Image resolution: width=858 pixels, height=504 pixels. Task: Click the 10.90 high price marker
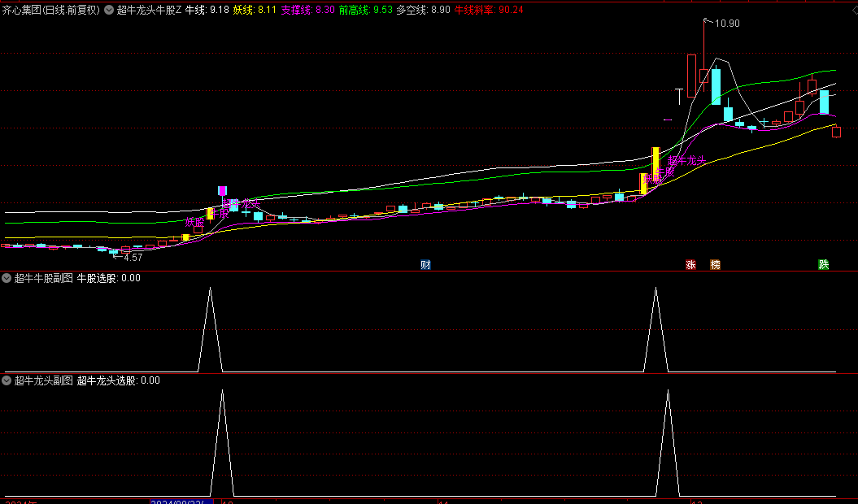pos(727,24)
